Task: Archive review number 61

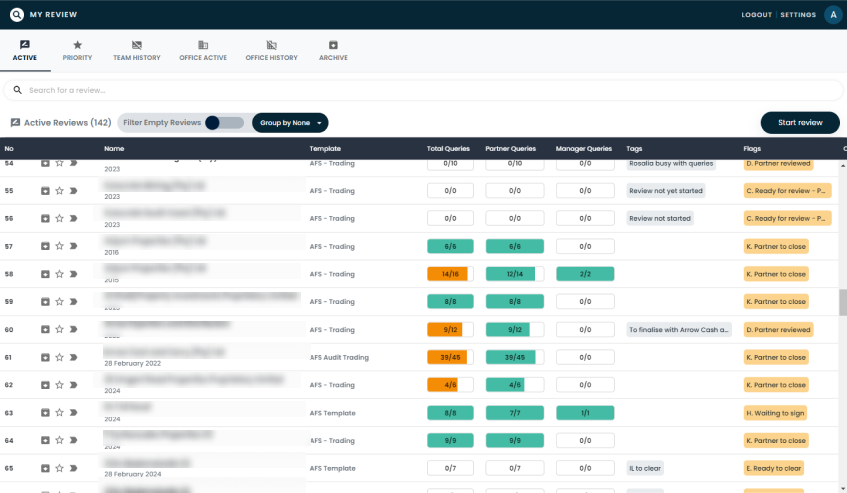Action: click(45, 357)
